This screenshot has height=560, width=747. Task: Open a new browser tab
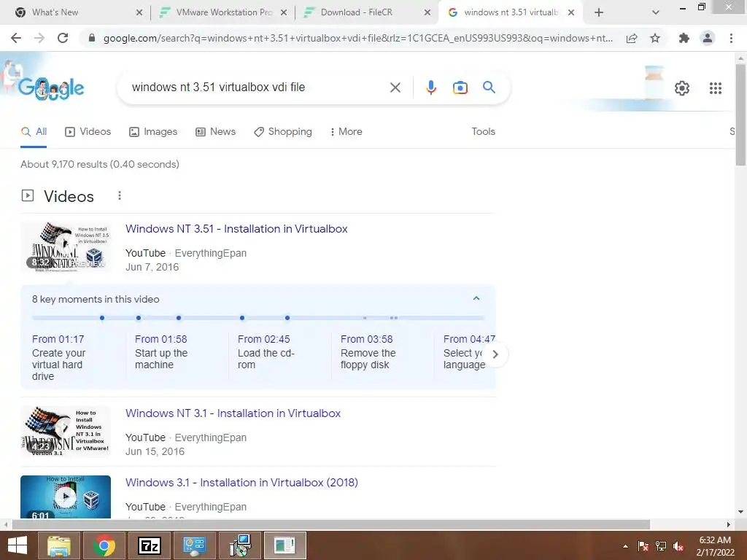[599, 12]
